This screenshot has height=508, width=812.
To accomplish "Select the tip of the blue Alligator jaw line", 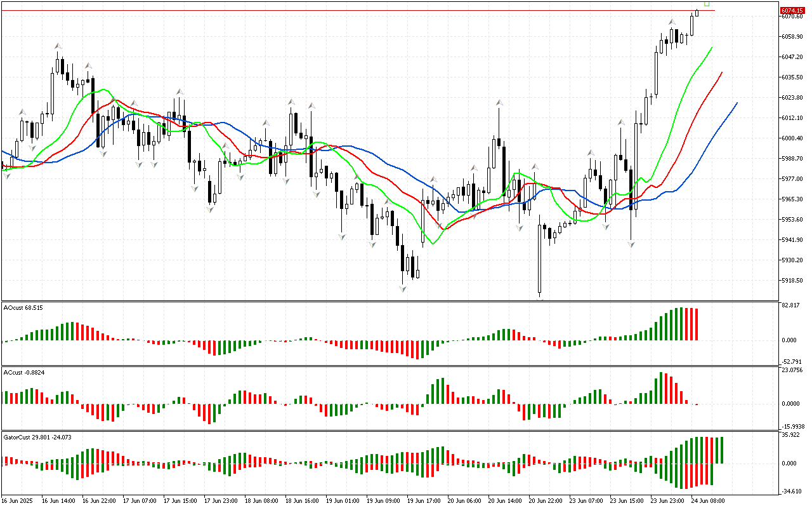I will (737, 103).
